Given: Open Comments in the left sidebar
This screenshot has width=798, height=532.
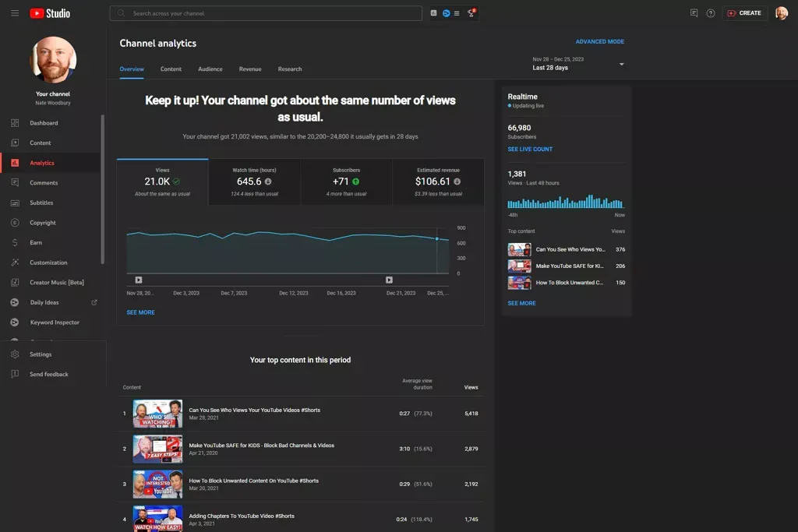Looking at the screenshot, I should [51, 182].
